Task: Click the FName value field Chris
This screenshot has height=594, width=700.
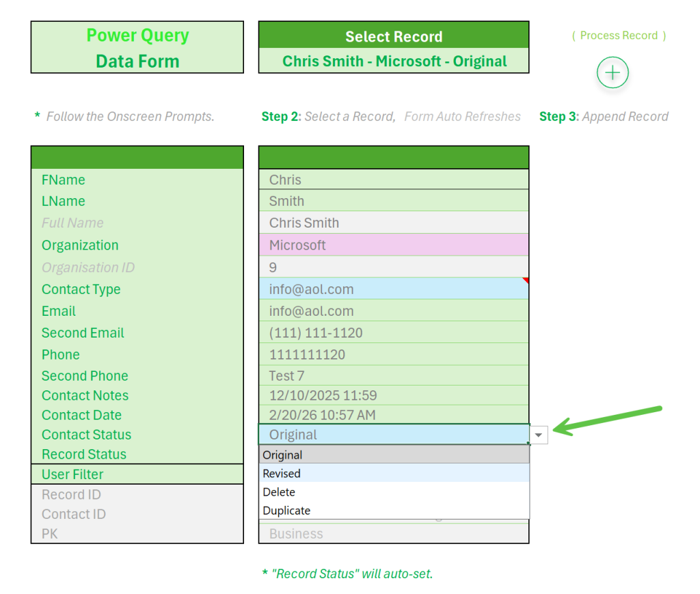Action: pyautogui.click(x=394, y=179)
